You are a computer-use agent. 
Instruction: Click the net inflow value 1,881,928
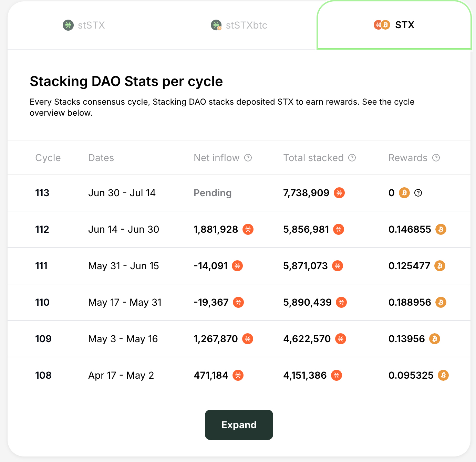click(216, 229)
